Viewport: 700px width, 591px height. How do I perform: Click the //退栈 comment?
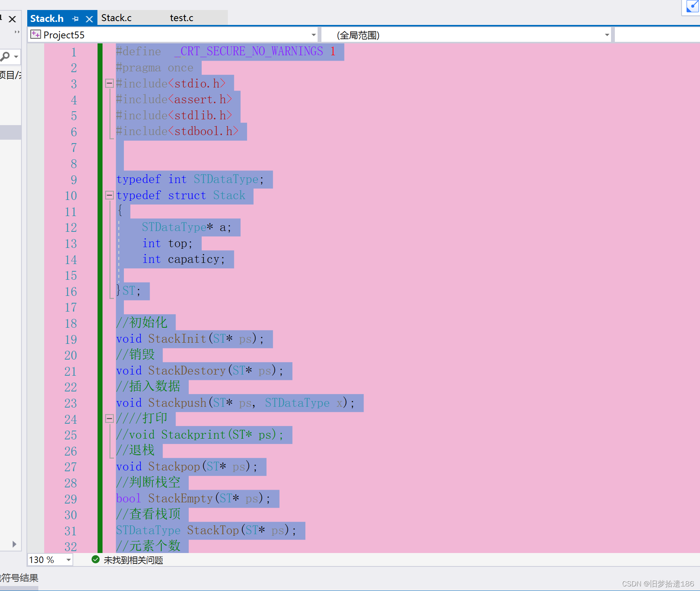pyautogui.click(x=135, y=450)
